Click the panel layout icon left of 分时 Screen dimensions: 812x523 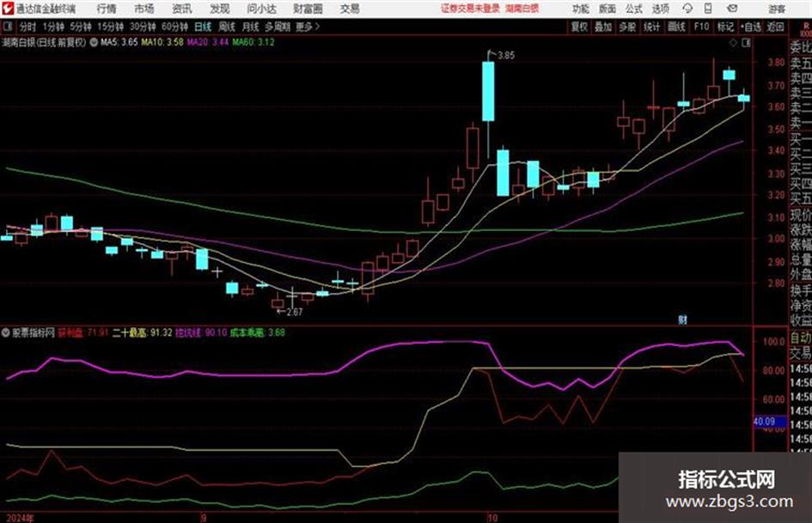pyautogui.click(x=8, y=27)
